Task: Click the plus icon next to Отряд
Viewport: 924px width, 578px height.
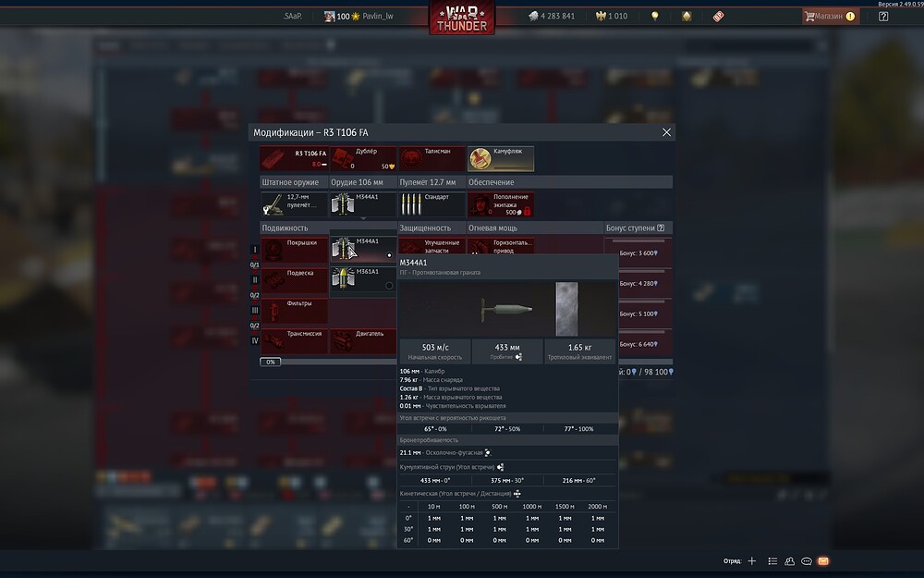Action: coord(752,561)
